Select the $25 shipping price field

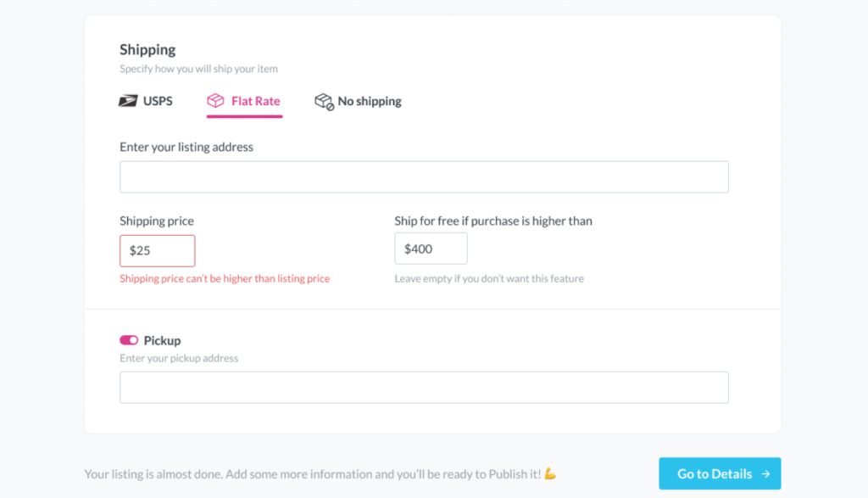pos(157,250)
